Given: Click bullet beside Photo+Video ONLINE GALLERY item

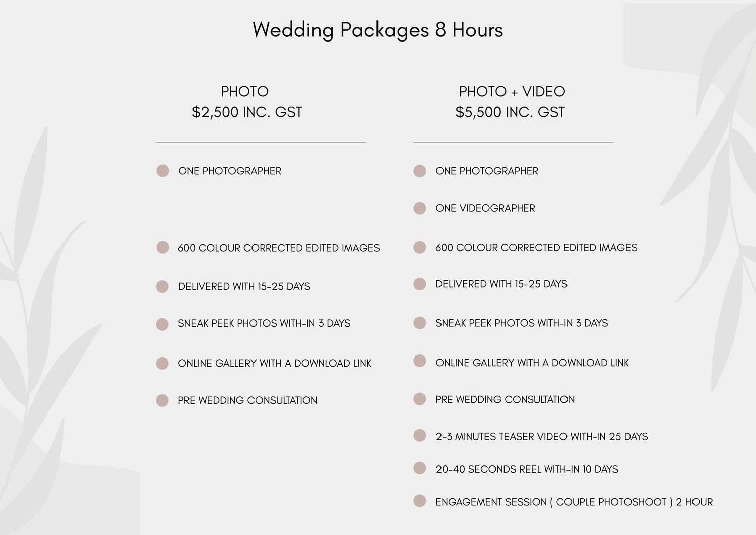Looking at the screenshot, I should (420, 361).
